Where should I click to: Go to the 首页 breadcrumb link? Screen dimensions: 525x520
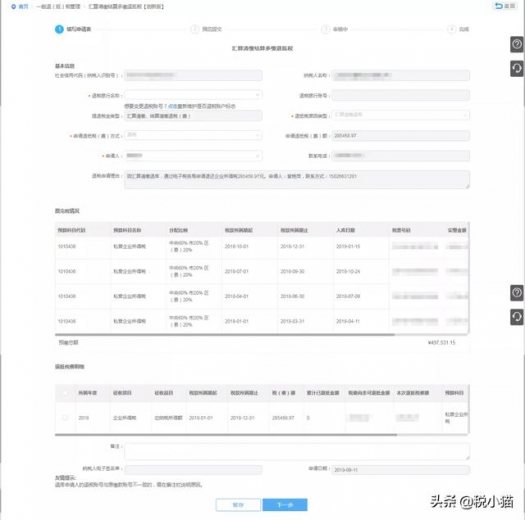pos(23,7)
